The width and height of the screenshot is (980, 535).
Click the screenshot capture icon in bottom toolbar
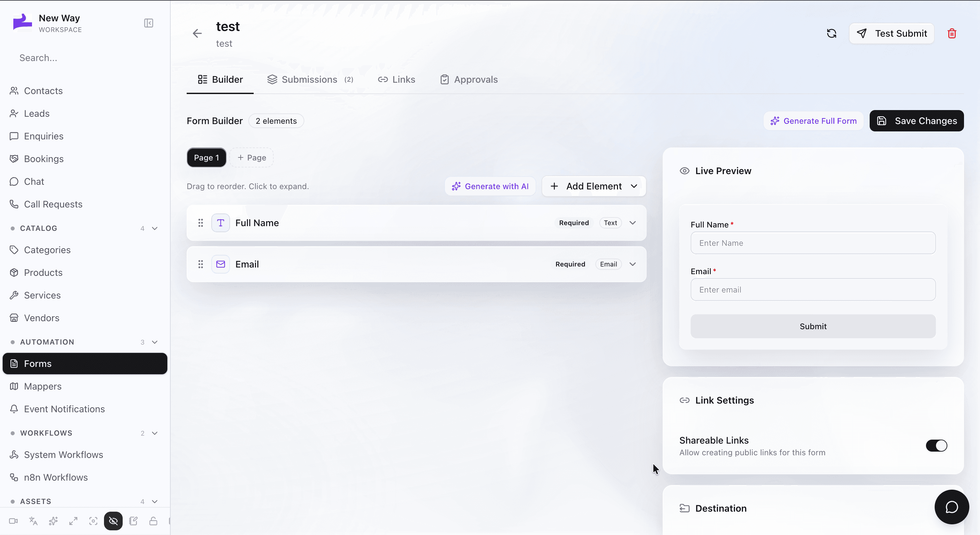click(93, 521)
